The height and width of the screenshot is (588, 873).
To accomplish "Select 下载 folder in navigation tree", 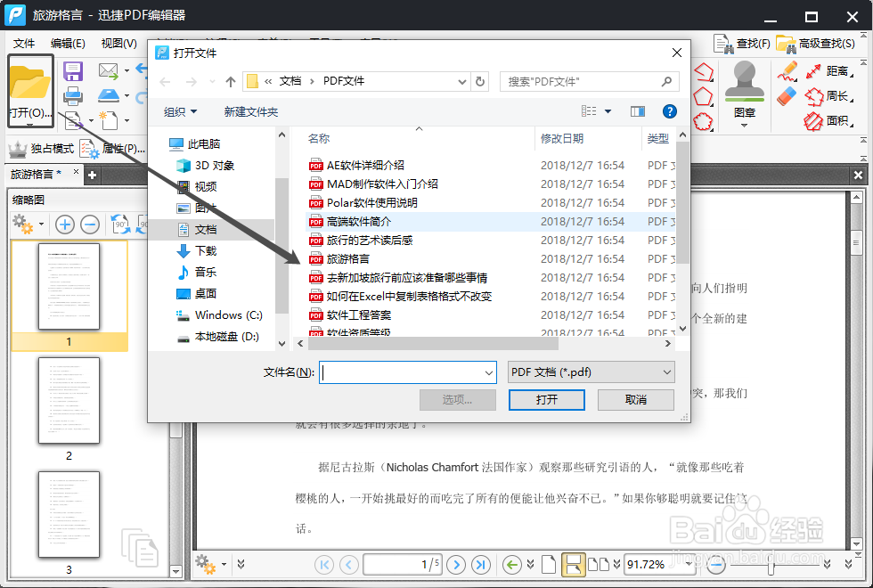I will coord(197,251).
